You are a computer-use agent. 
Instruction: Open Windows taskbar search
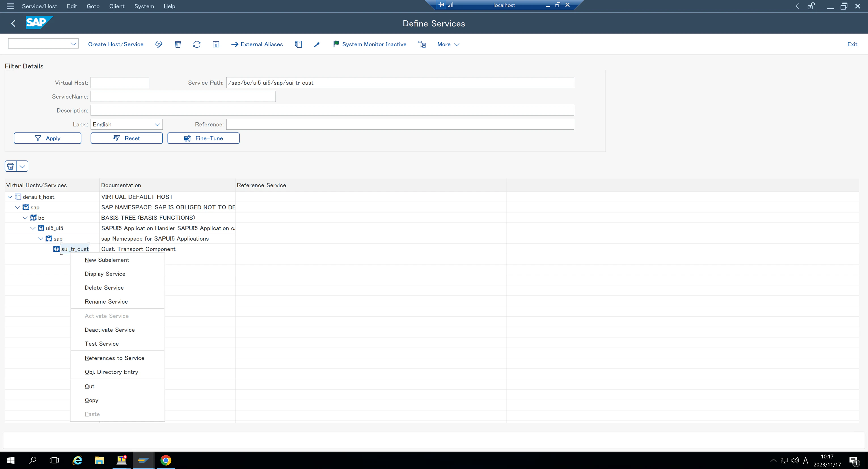click(33, 460)
